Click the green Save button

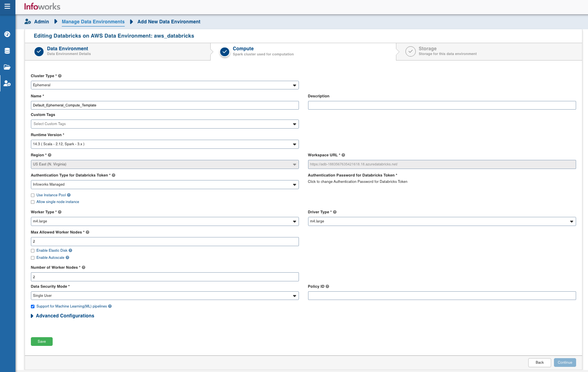click(x=42, y=342)
